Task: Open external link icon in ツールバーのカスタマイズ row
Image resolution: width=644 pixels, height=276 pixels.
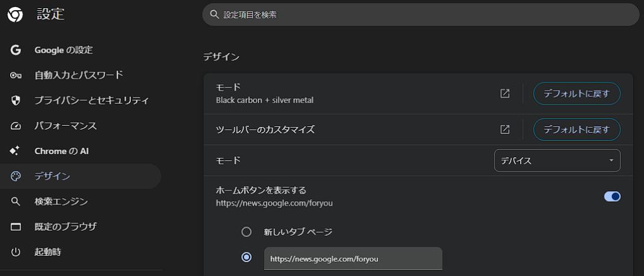Action: [x=505, y=130]
